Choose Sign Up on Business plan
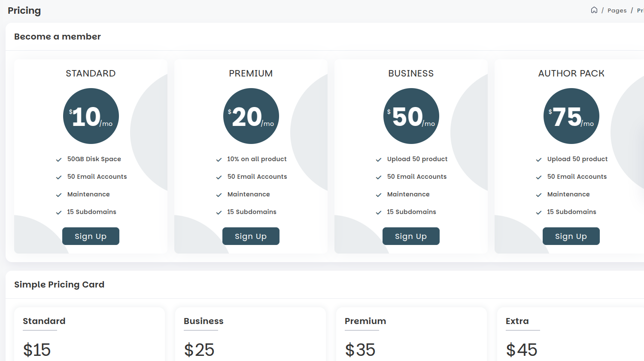This screenshot has height=361, width=644. click(x=411, y=236)
